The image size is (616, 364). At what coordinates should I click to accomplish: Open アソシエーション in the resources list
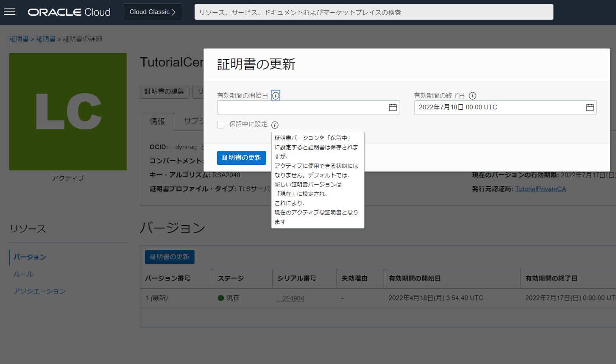[x=39, y=291]
